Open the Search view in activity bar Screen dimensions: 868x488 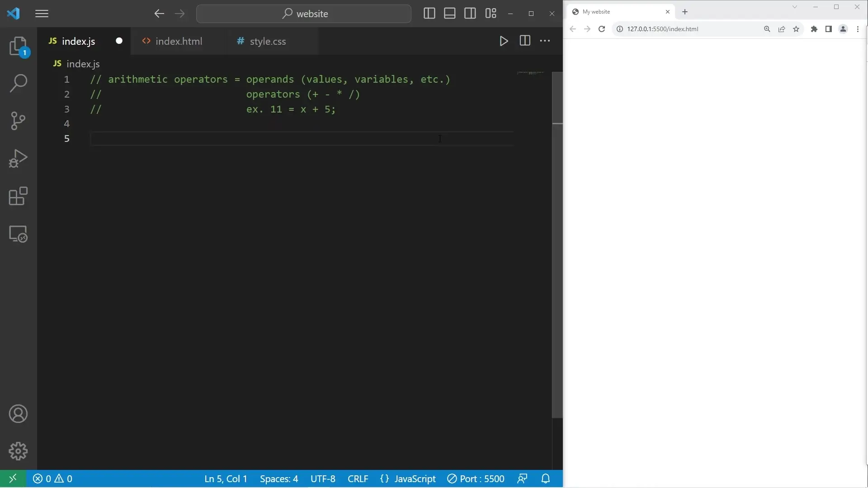coord(18,83)
